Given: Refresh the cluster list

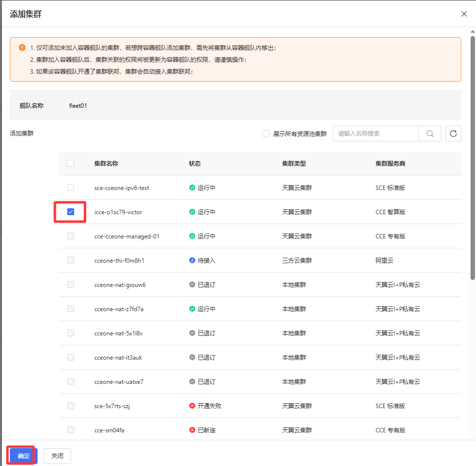Looking at the screenshot, I should (x=453, y=134).
